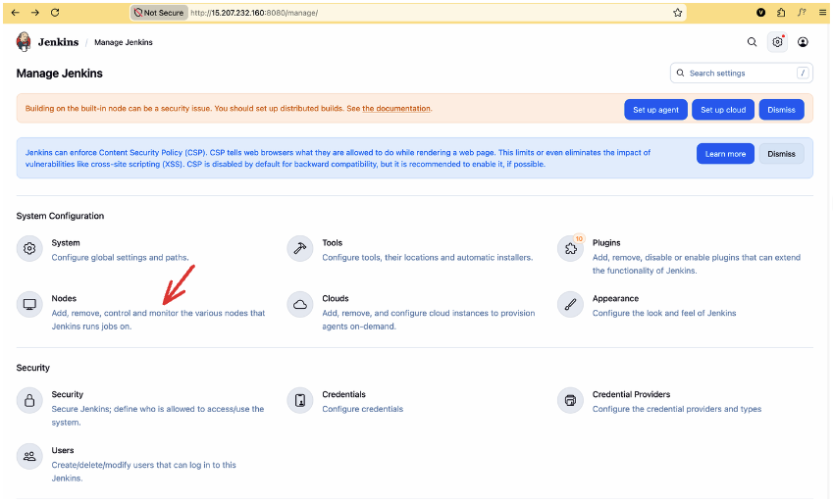Click the Appearance brush icon
The width and height of the screenshot is (833, 504).
(571, 304)
